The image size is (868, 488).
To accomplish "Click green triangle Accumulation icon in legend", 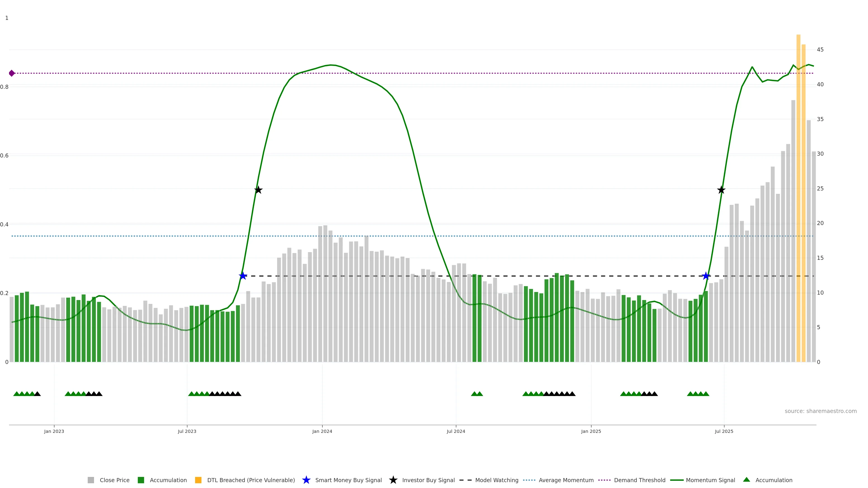I will pos(746,480).
